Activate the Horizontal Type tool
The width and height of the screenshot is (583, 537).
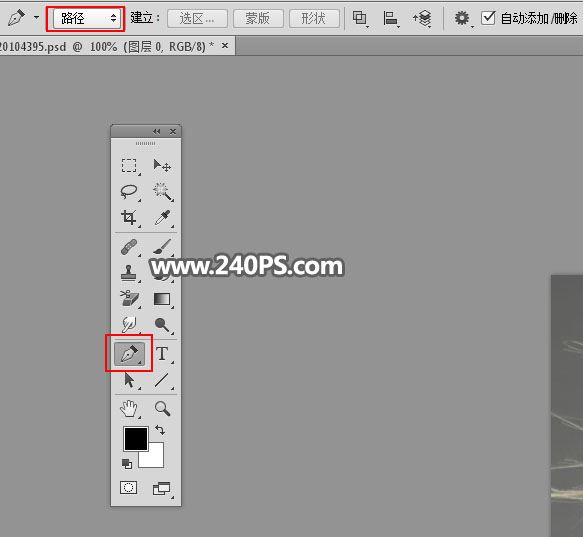pos(162,354)
